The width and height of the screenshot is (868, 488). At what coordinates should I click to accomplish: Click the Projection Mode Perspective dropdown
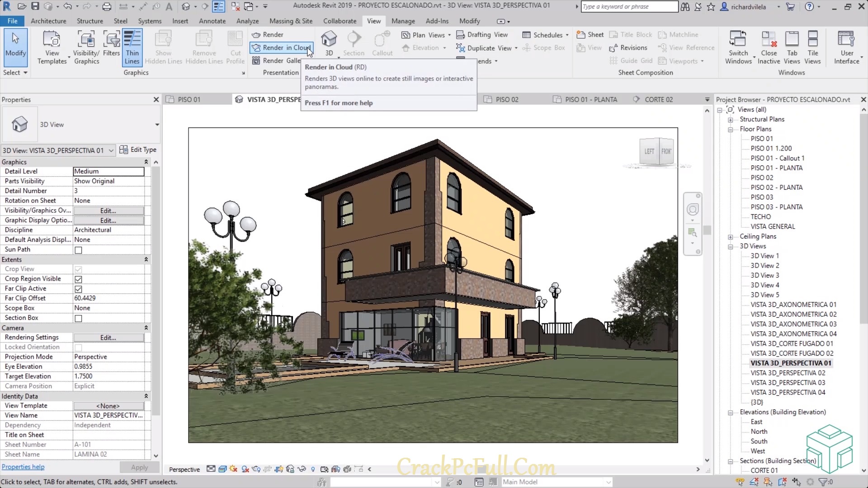pos(107,357)
